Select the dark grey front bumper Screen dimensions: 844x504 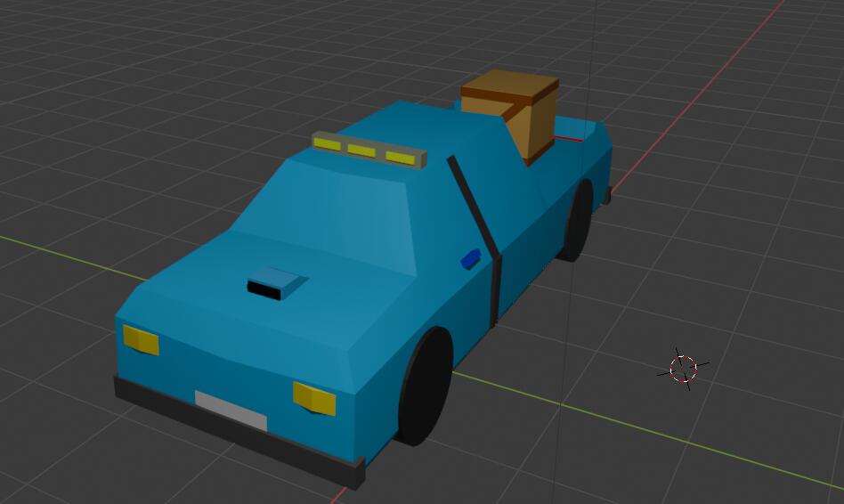point(239,435)
